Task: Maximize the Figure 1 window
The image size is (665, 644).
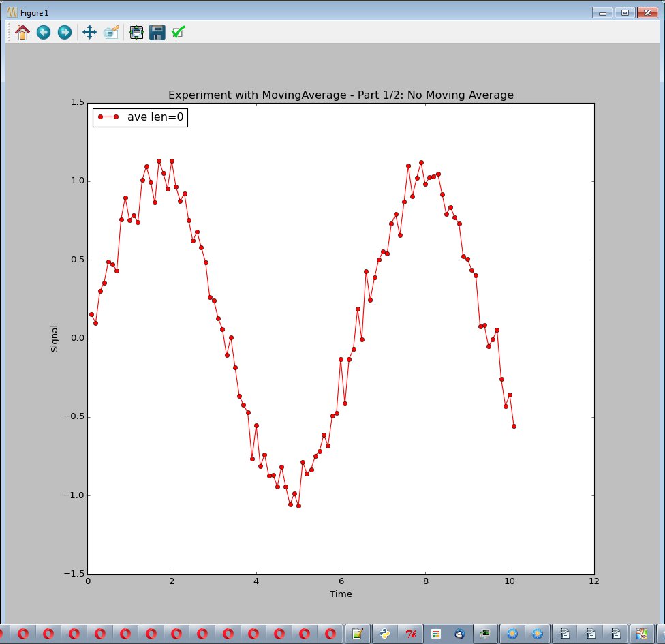Action: tap(625, 13)
